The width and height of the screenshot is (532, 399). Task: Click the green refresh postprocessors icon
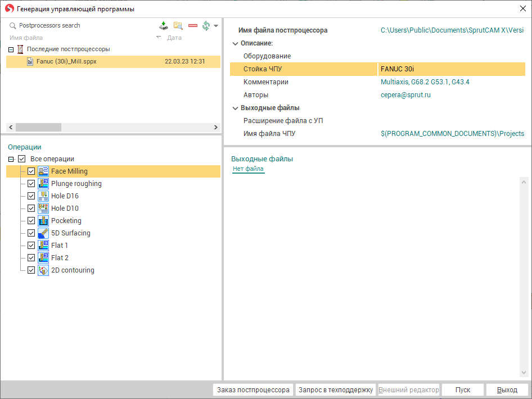pyautogui.click(x=206, y=26)
